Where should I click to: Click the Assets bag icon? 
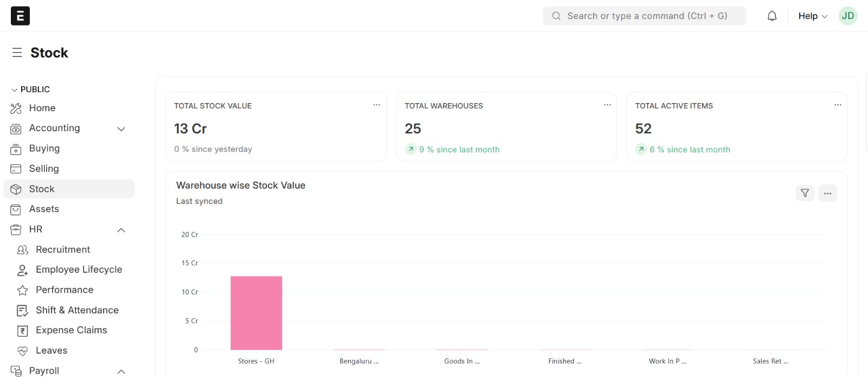click(x=16, y=209)
